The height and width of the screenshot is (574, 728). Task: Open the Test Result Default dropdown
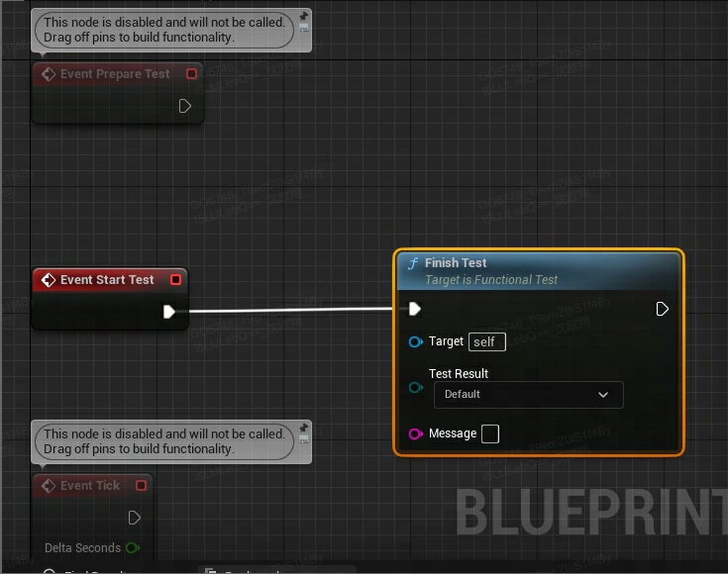coord(528,395)
